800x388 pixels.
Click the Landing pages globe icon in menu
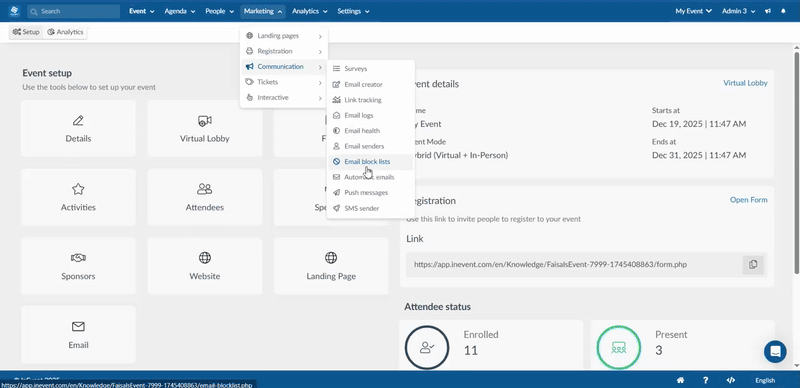tap(249, 36)
